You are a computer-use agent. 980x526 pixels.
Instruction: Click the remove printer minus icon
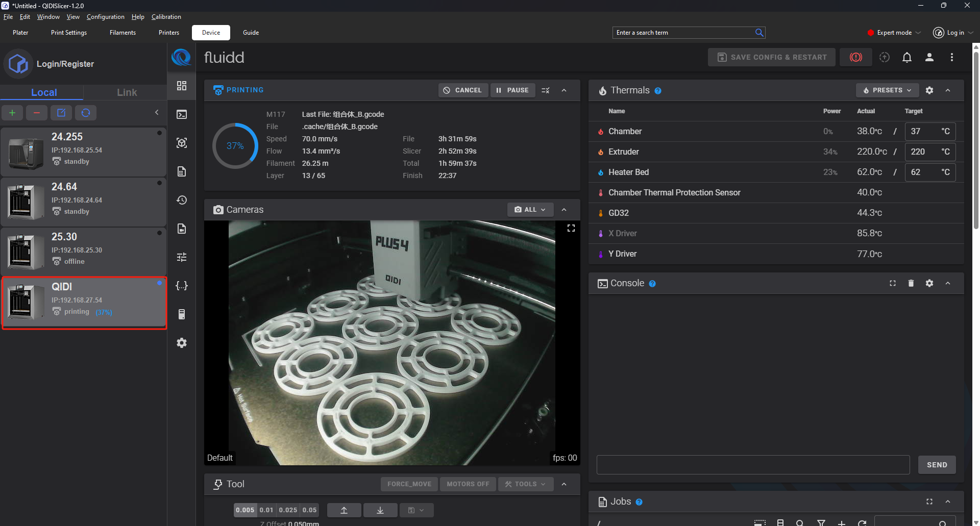click(x=37, y=113)
